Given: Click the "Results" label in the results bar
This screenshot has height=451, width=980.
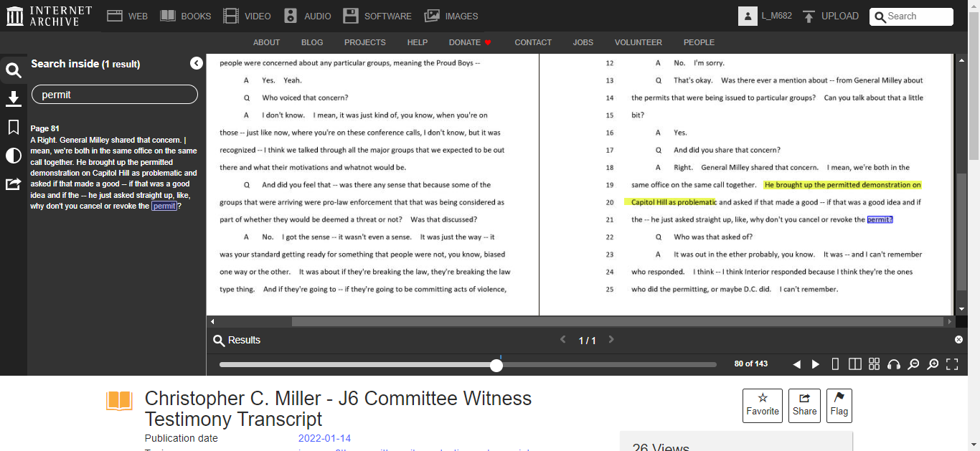Looking at the screenshot, I should [244, 340].
